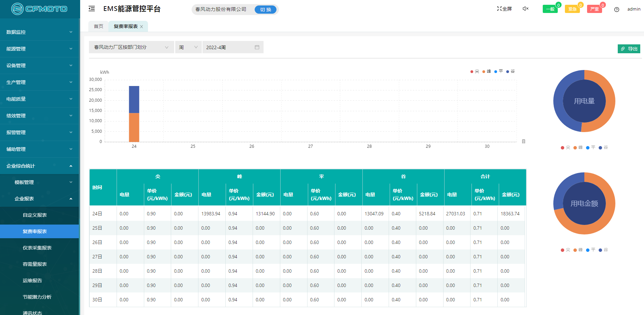The width and height of the screenshot is (644, 315).
Task: Click the fullscreen 全屏 icon
Action: 504,9
